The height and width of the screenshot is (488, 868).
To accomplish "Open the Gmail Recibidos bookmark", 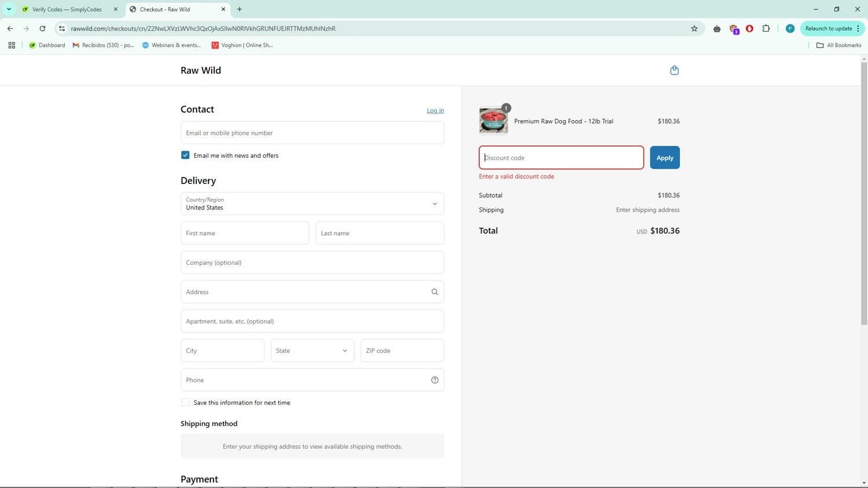I will (x=103, y=45).
